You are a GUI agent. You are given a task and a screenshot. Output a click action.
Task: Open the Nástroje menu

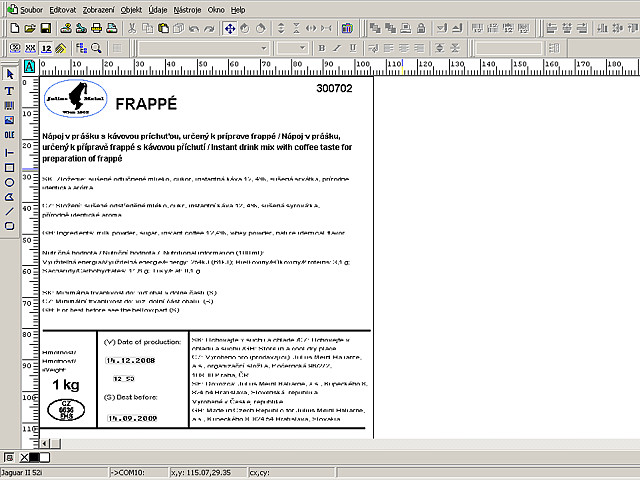pos(187,10)
